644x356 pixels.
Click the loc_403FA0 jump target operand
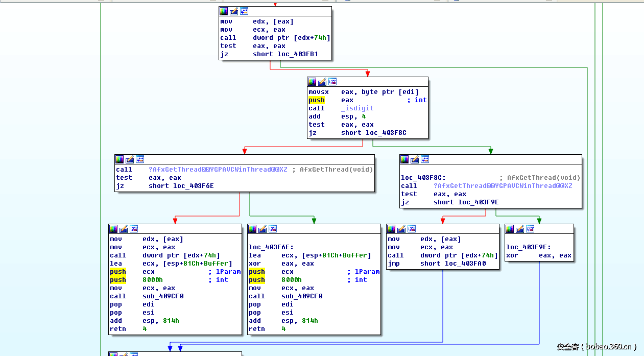point(465,264)
